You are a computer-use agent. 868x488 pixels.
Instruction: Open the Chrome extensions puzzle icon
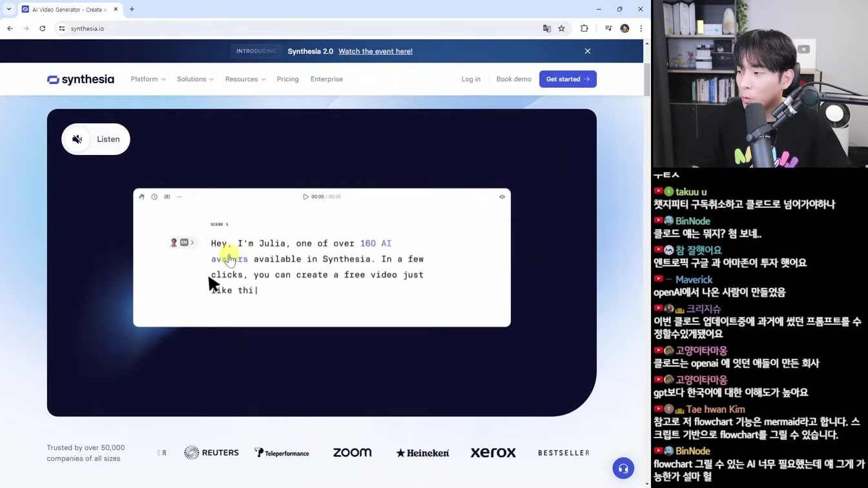point(584,28)
